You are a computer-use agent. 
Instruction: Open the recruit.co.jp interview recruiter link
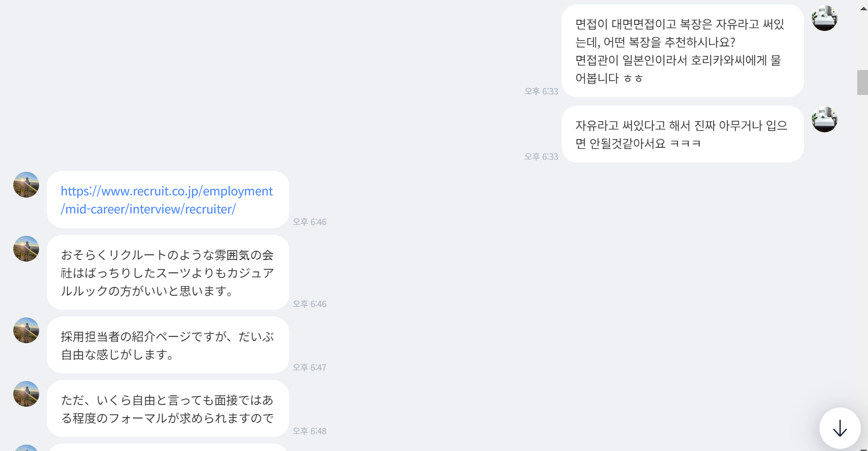pos(167,200)
